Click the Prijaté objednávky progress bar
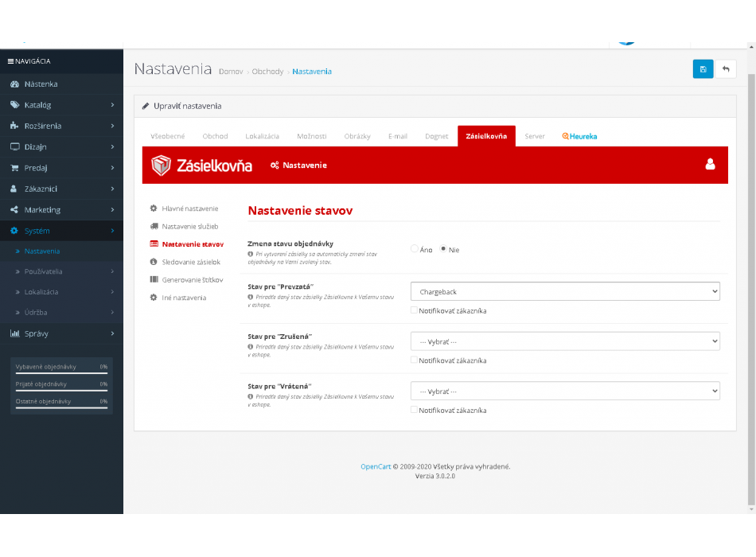This screenshot has width=756, height=557. (x=61, y=390)
